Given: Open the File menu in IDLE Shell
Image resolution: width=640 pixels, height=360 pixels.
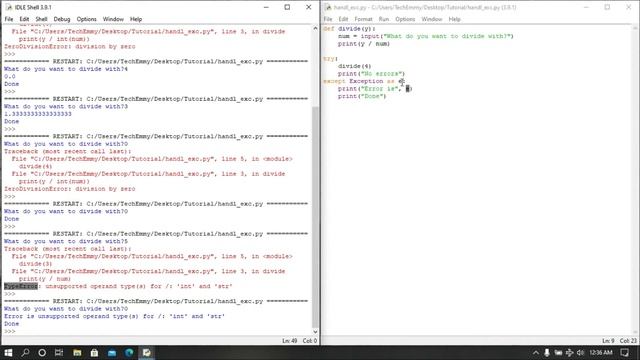Looking at the screenshot, I should coord(9,19).
